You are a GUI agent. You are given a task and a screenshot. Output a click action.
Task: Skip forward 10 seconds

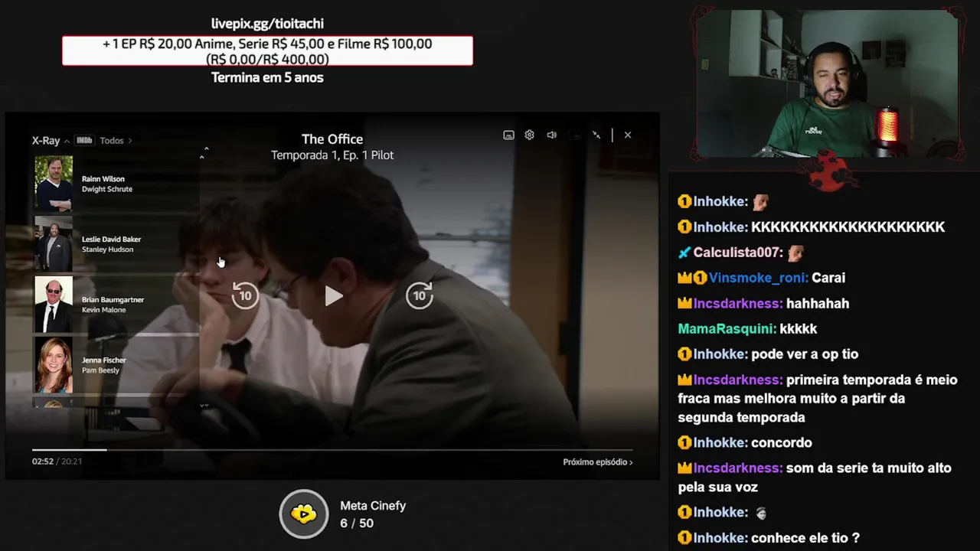pyautogui.click(x=420, y=295)
